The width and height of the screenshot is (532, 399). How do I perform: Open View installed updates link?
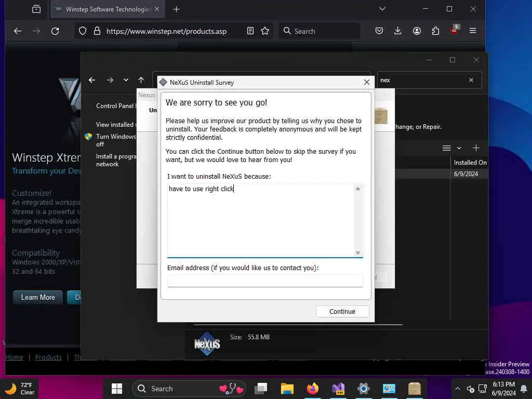[x=116, y=125]
